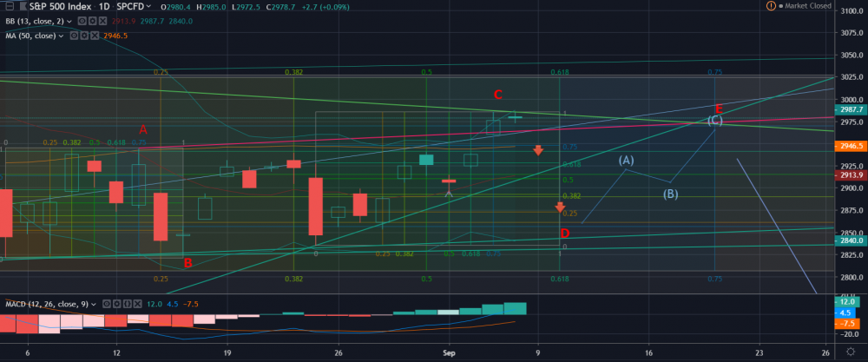Click the 3100.0 level on the price axis
868x362 pixels.
(851, 11)
